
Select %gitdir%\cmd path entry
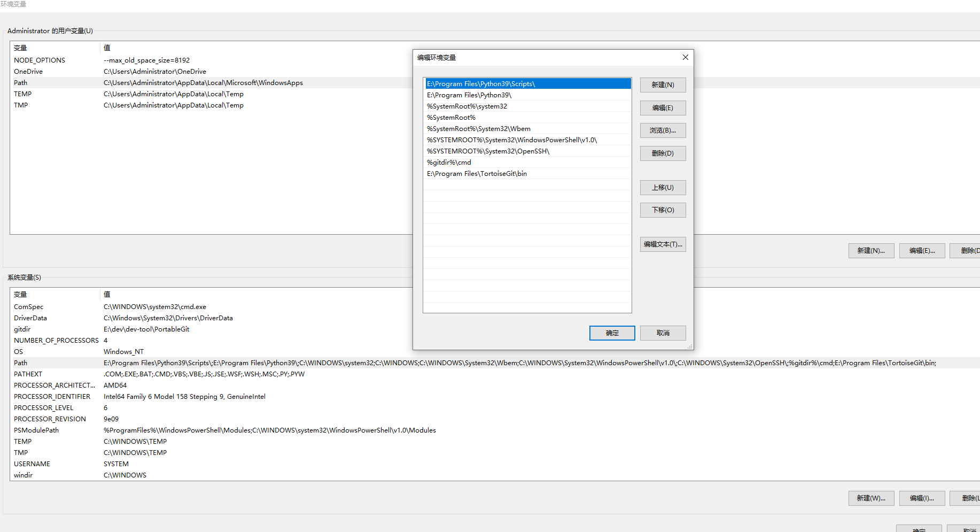[449, 163]
